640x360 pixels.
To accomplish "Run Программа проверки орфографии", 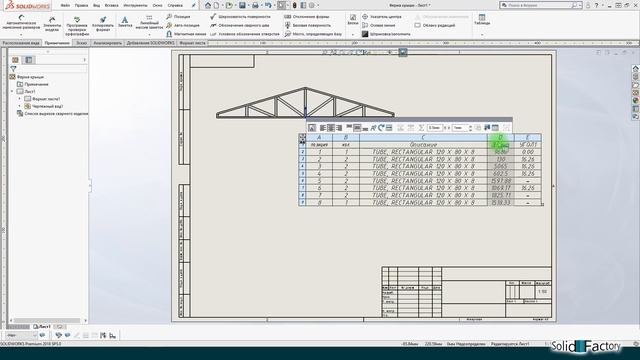I will [x=77, y=26].
